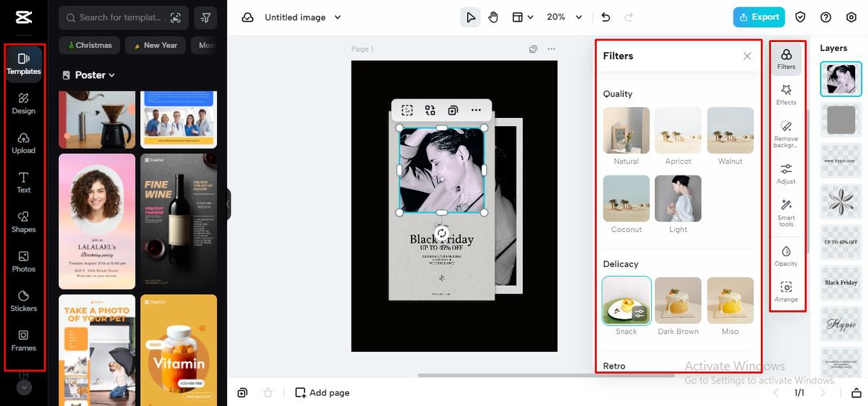The image size is (868, 406).
Task: Choose the Take a Photo of Your Pet template
Action: coord(97,349)
